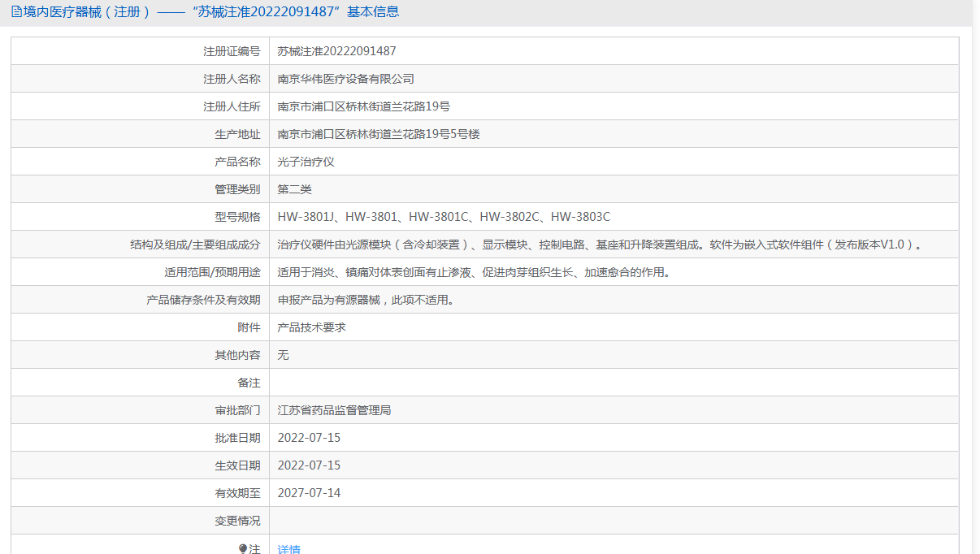Click the 审批部门 label

pos(237,410)
